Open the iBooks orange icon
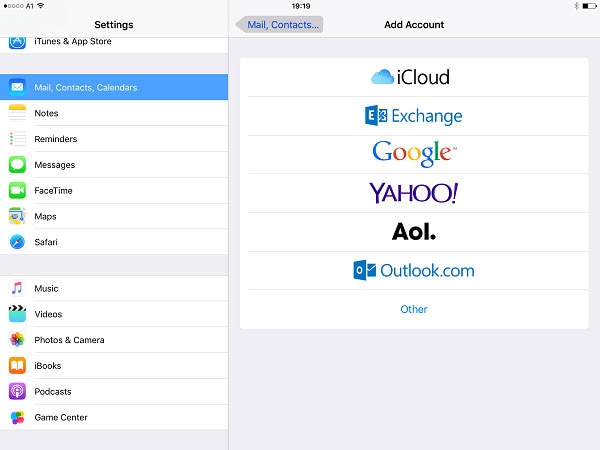 (17, 366)
